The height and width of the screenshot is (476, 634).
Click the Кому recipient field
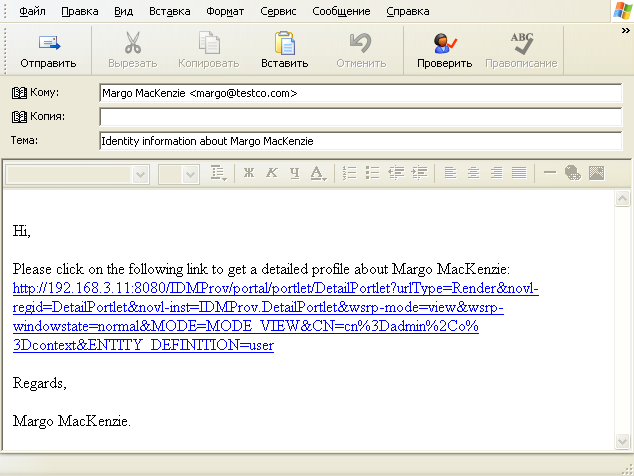(x=360, y=93)
